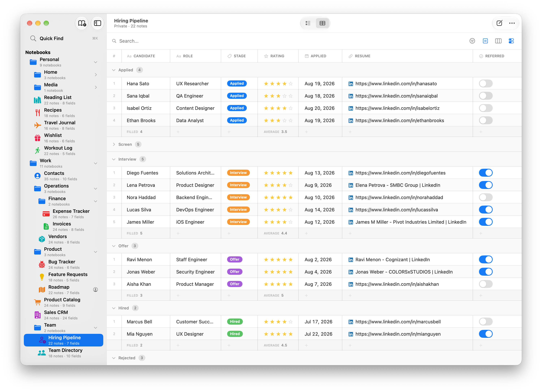Click the Applied date column header
The height and width of the screenshot is (392, 542).
tap(320, 56)
